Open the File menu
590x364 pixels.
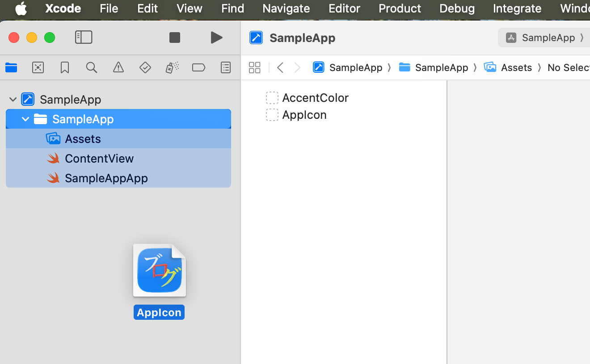(109, 8)
